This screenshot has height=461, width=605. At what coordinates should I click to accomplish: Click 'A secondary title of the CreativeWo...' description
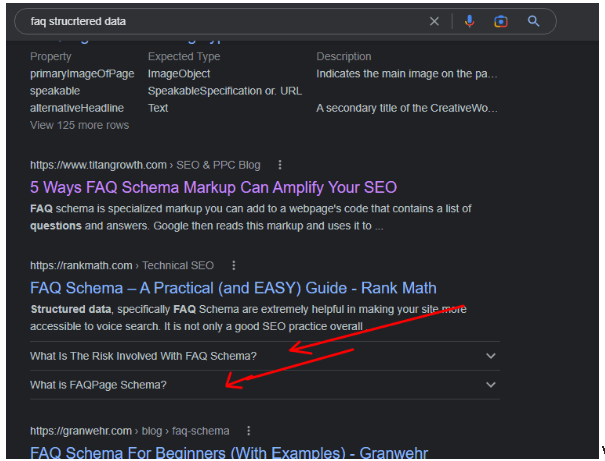click(x=407, y=108)
